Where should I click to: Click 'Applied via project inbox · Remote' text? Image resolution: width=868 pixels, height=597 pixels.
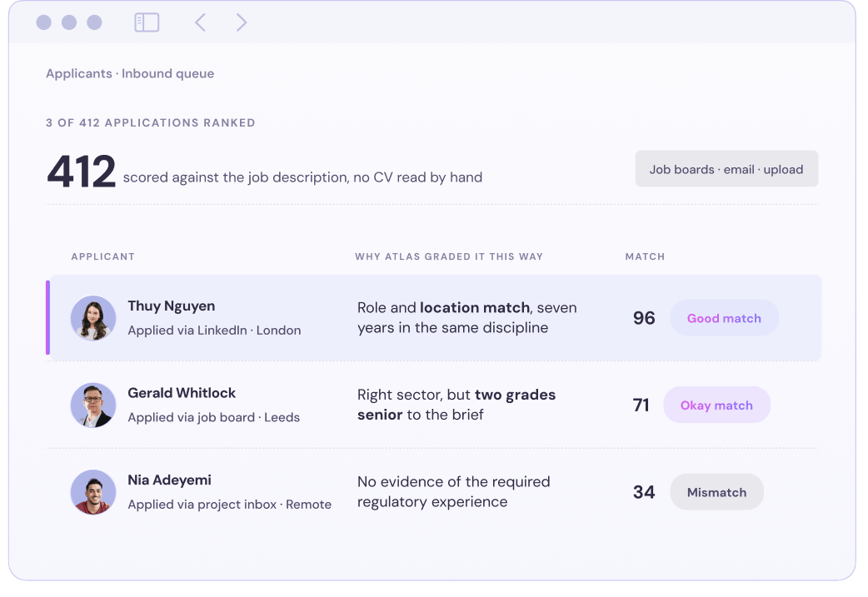tap(230, 504)
